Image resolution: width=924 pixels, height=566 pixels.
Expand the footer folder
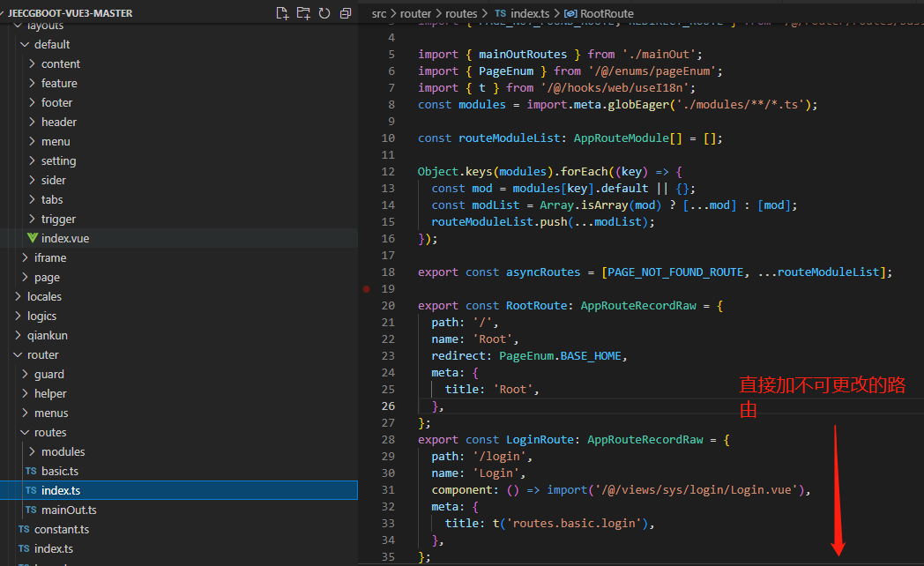[32, 102]
